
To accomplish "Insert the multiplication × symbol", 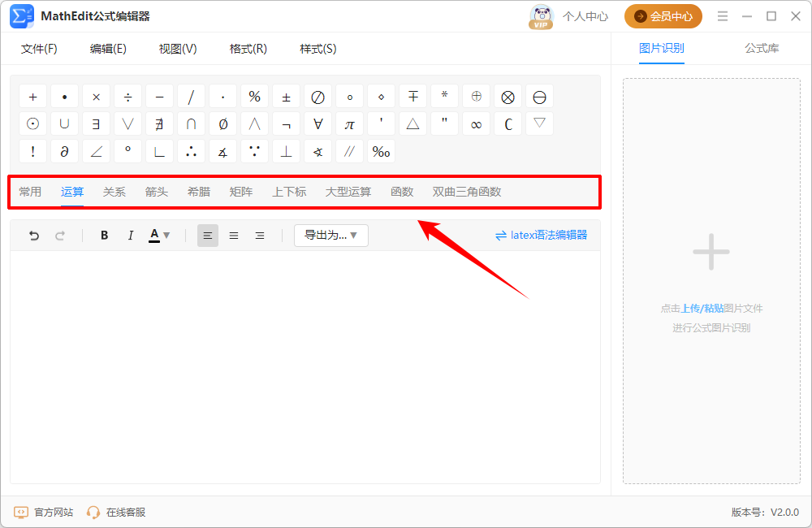I will pyautogui.click(x=96, y=97).
